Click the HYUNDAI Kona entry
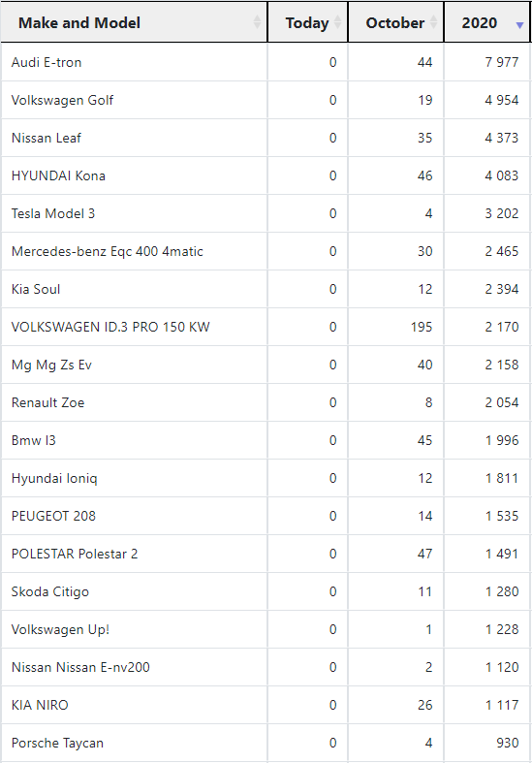The height and width of the screenshot is (763, 532). pos(58,175)
